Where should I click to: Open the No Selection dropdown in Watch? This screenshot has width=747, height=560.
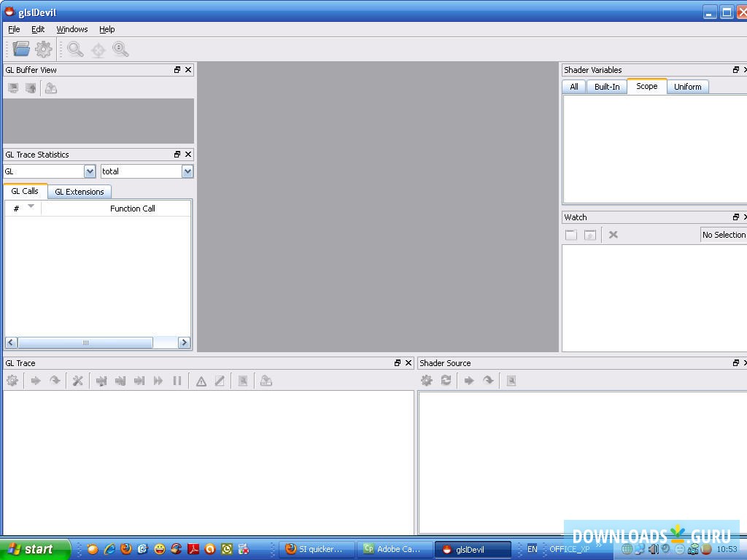[x=724, y=235]
